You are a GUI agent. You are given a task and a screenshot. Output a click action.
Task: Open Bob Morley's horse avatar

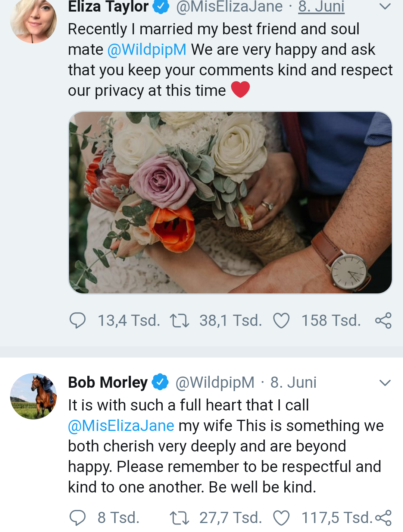point(34,396)
